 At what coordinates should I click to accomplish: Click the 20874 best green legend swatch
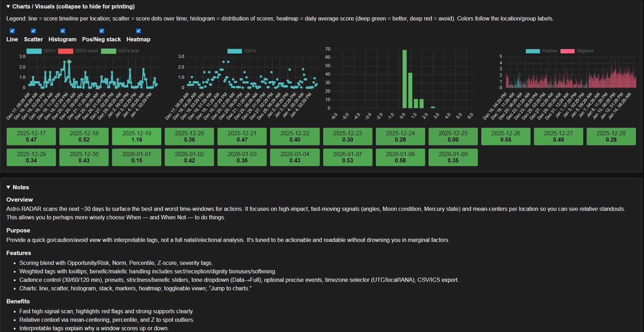108,51
